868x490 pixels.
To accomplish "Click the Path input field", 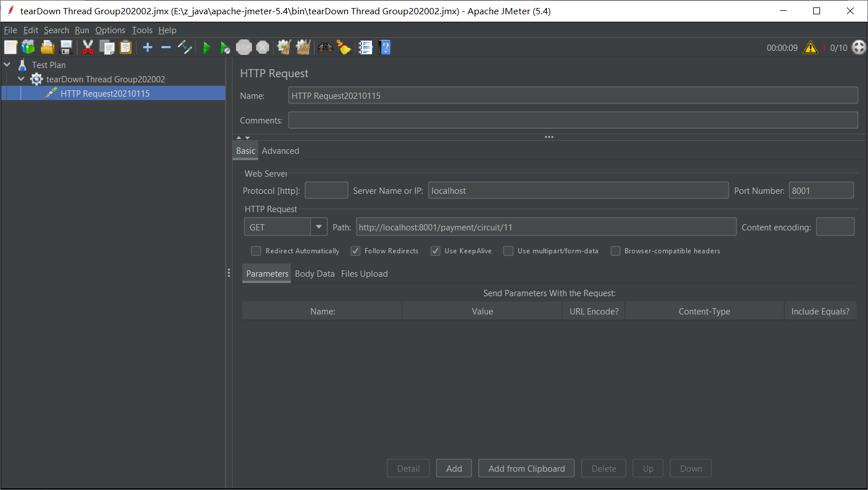I will 546,227.
